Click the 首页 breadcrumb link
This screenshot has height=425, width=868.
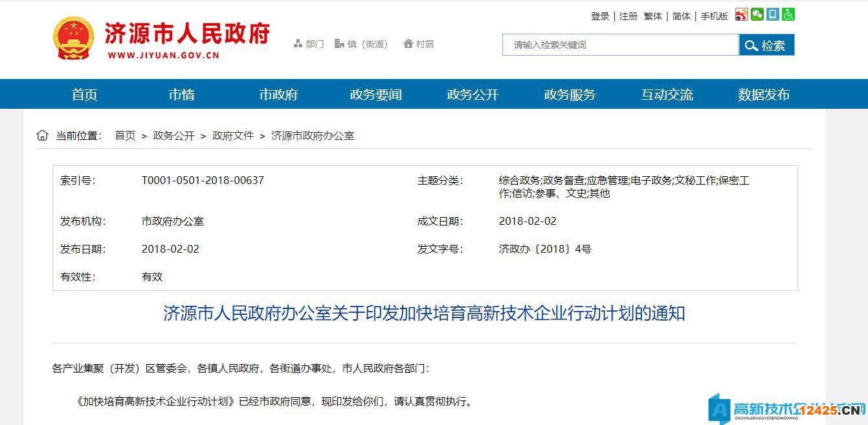(x=125, y=135)
